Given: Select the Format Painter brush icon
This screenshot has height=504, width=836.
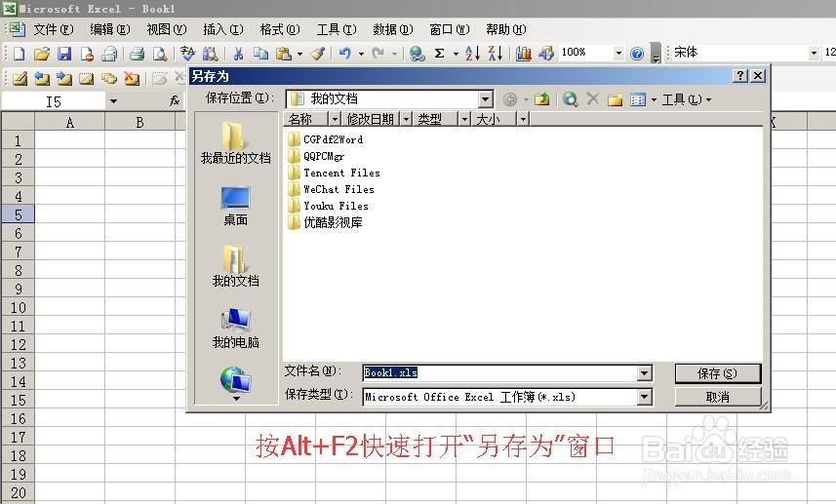Looking at the screenshot, I should 318,53.
